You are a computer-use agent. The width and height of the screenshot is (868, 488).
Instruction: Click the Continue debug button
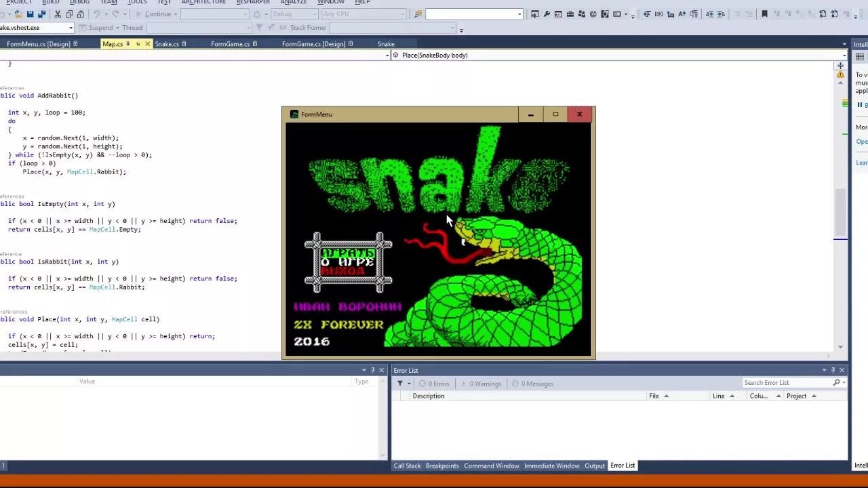click(x=153, y=14)
